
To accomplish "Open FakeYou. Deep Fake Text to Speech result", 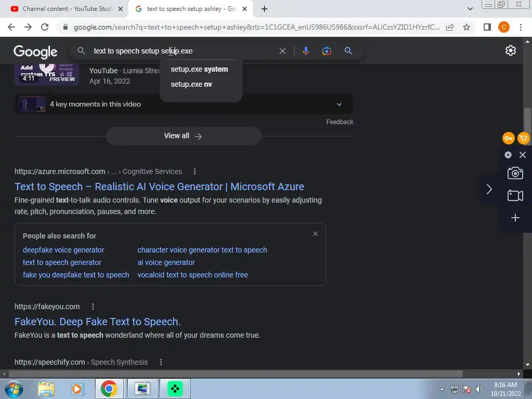I will [x=97, y=322].
